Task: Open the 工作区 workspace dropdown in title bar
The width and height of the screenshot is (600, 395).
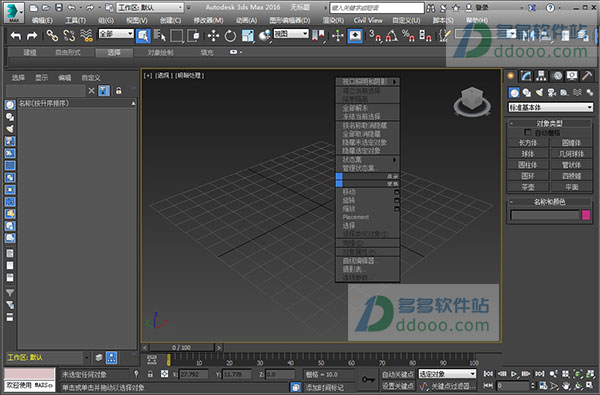Action: coord(150,7)
